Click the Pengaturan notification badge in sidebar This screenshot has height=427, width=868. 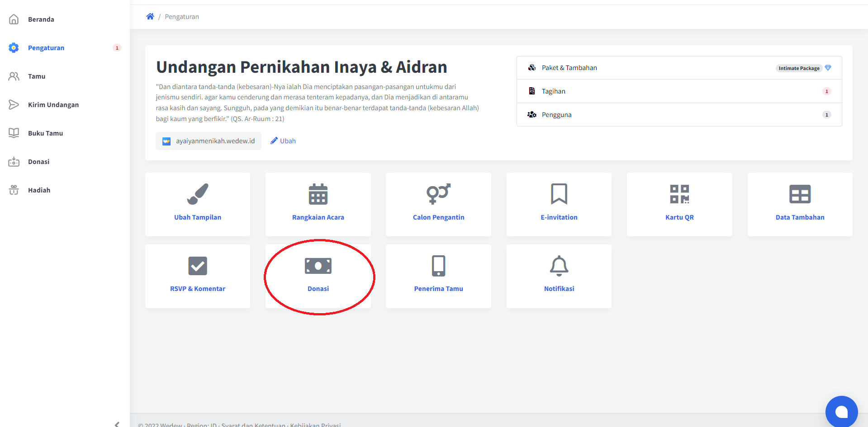click(x=117, y=48)
